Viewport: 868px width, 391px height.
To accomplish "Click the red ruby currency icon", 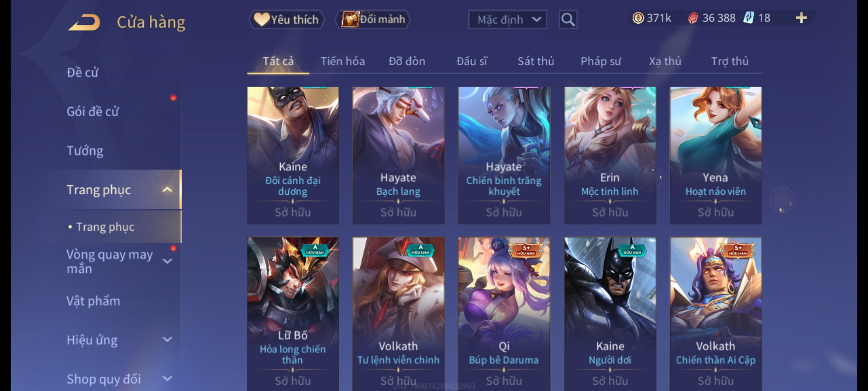I will (x=693, y=18).
